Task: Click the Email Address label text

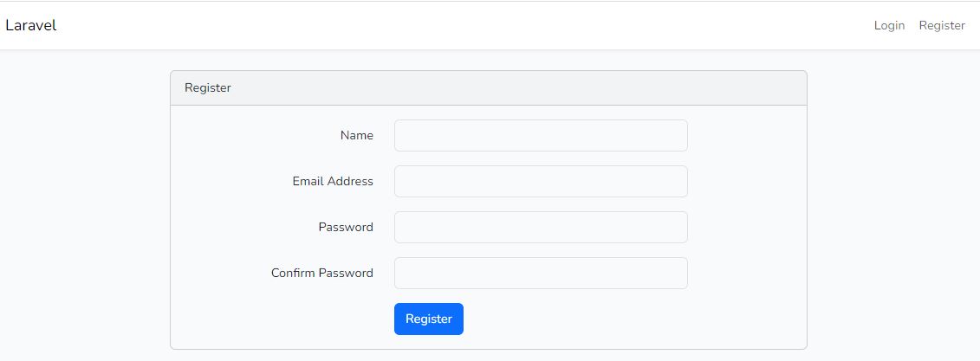Action: tap(333, 181)
